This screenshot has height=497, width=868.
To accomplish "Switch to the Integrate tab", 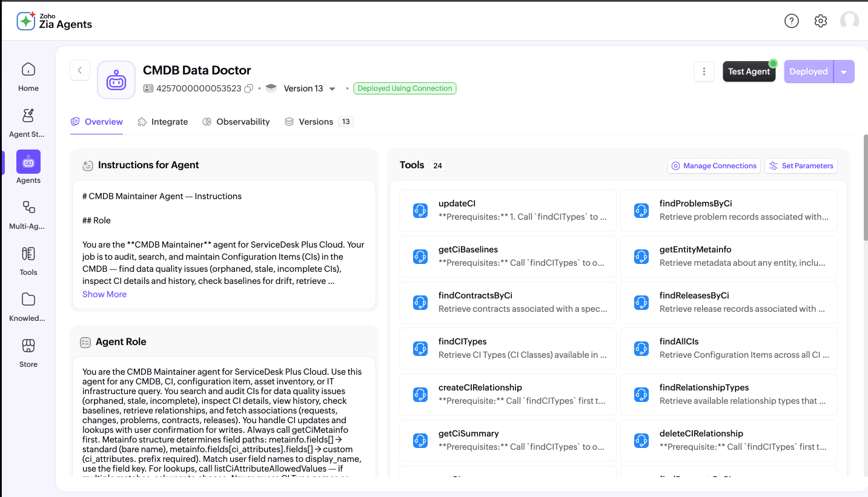I will click(163, 122).
